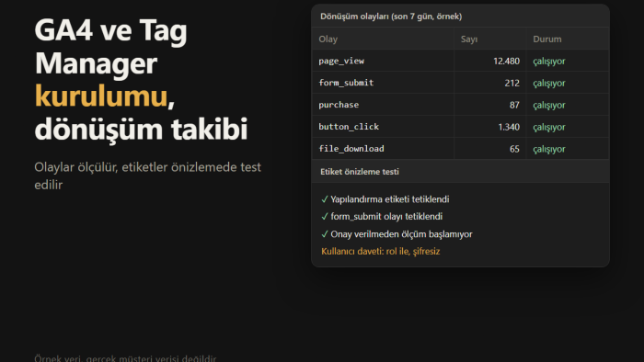This screenshot has width=644, height=362.
Task: Click the Etiket önizleme testi section header
Action: coord(360,172)
